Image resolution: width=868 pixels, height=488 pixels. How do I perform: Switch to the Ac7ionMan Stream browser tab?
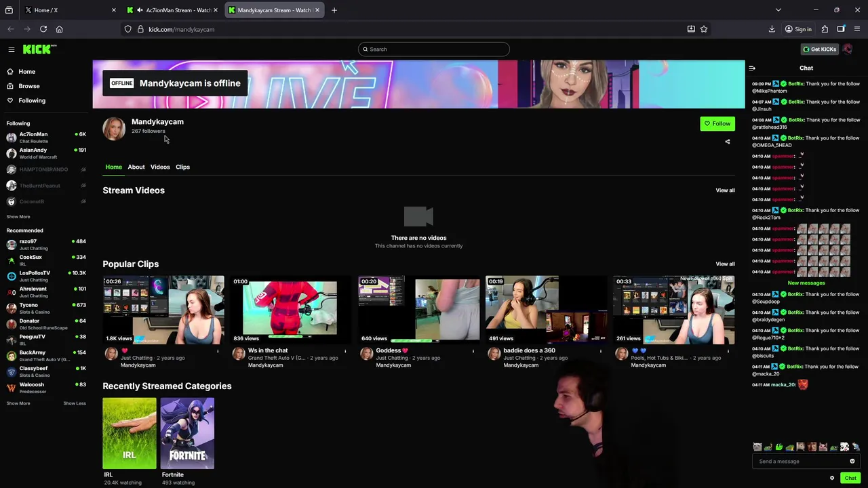(x=174, y=10)
